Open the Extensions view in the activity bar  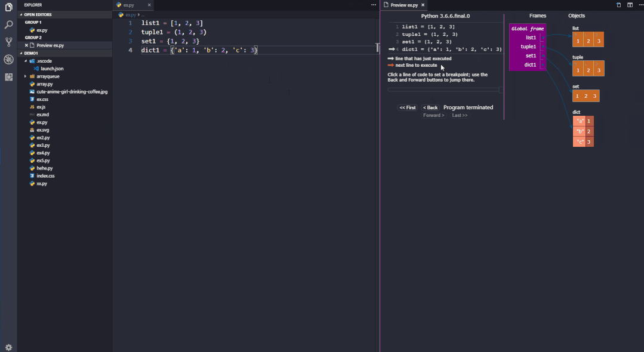click(x=8, y=76)
